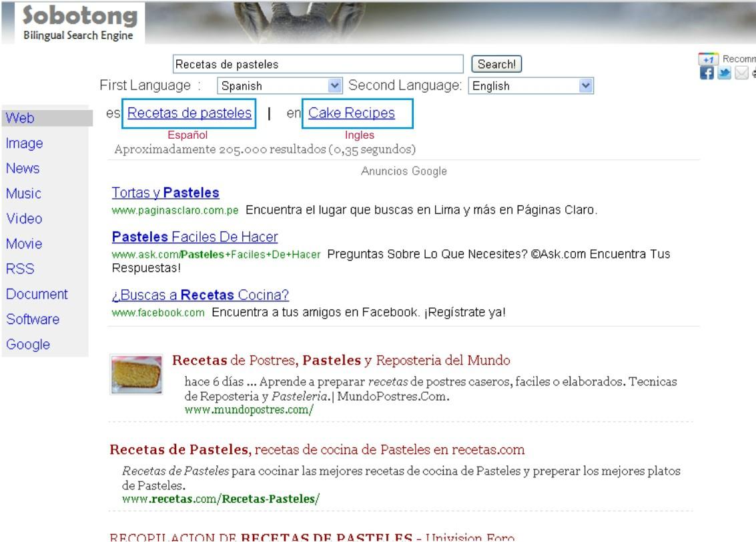Open the Spanish "Recetas de pasteles" link
The width and height of the screenshot is (756, 542).
coord(190,113)
